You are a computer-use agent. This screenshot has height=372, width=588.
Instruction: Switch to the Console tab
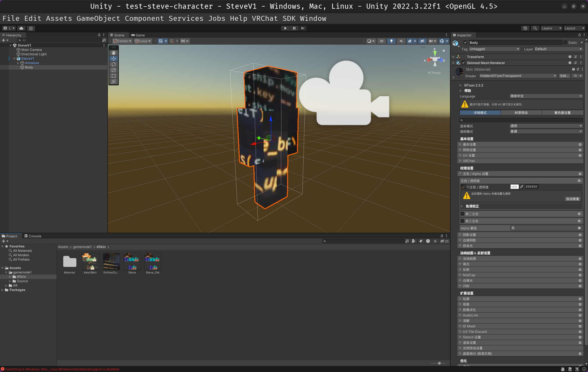coord(33,236)
